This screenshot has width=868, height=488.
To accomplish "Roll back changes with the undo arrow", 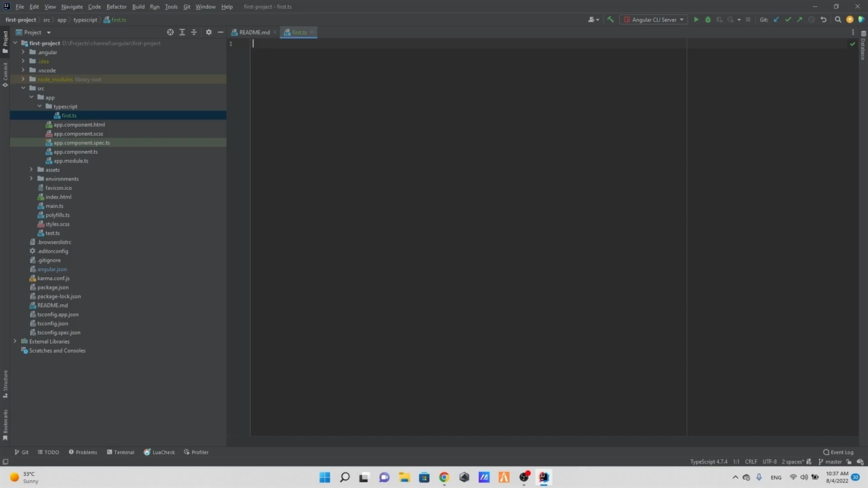I will click(x=823, y=20).
